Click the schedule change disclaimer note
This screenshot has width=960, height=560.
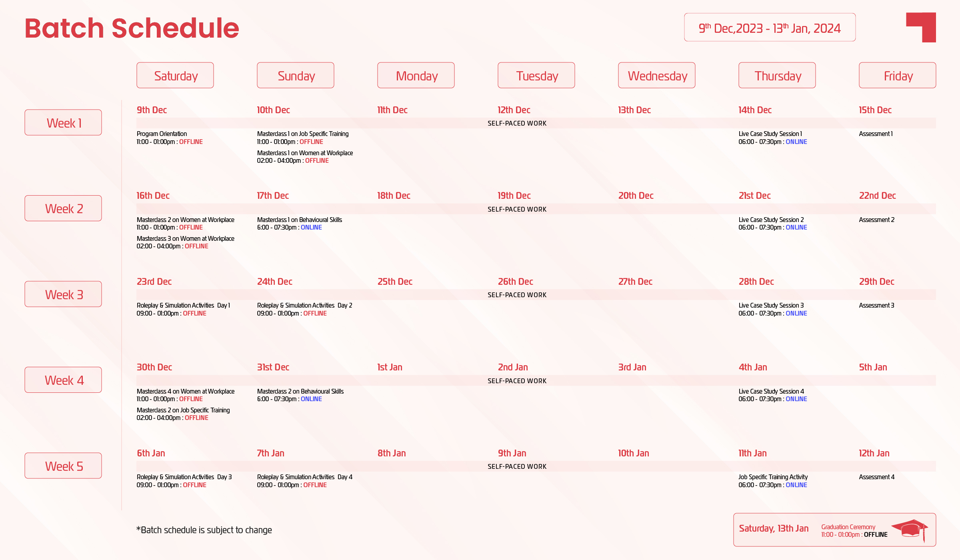pyautogui.click(x=204, y=530)
